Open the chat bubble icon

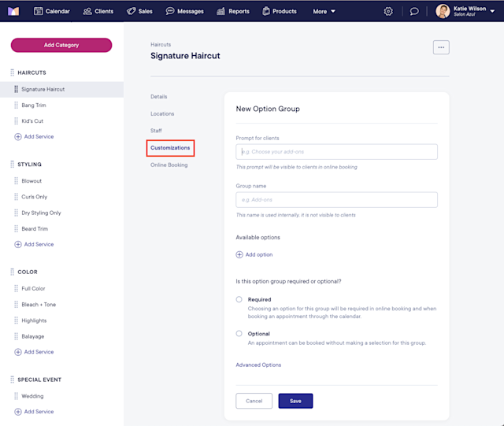(414, 12)
